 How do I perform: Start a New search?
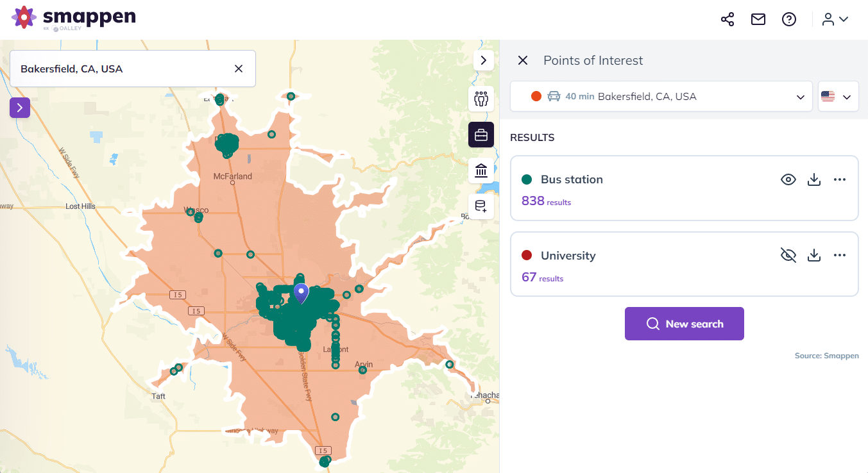click(x=684, y=324)
